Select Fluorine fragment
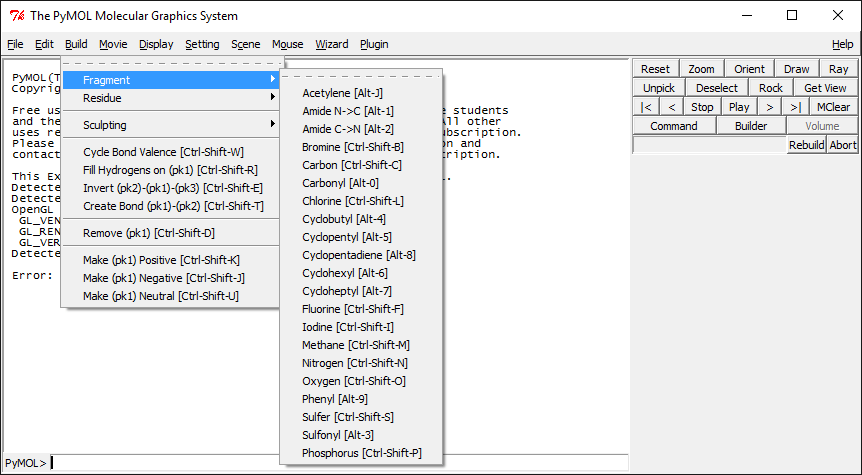 pos(361,310)
